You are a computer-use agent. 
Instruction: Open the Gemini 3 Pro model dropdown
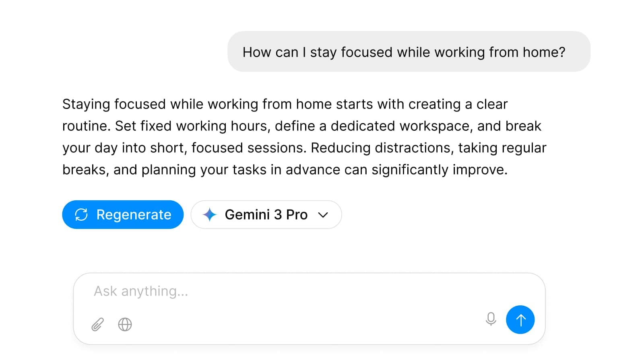pos(266,215)
